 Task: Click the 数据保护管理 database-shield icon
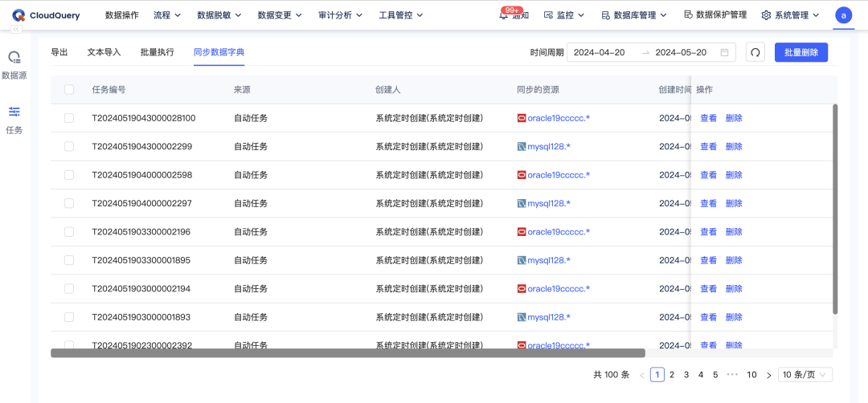pyautogui.click(x=688, y=15)
